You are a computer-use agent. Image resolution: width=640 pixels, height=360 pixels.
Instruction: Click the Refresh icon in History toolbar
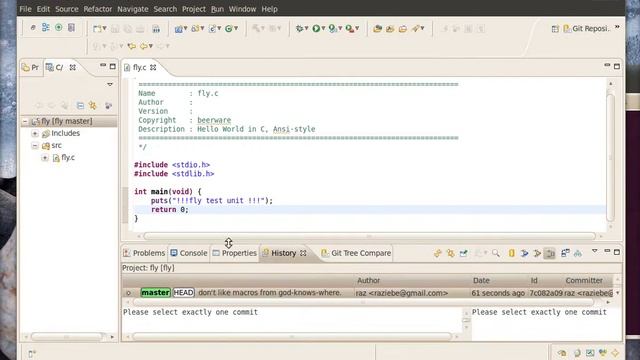438,253
